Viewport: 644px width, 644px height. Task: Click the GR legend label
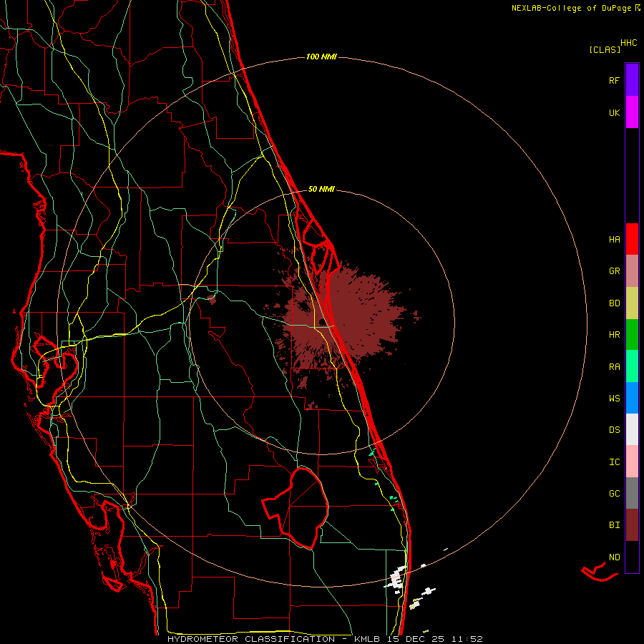tap(614, 271)
